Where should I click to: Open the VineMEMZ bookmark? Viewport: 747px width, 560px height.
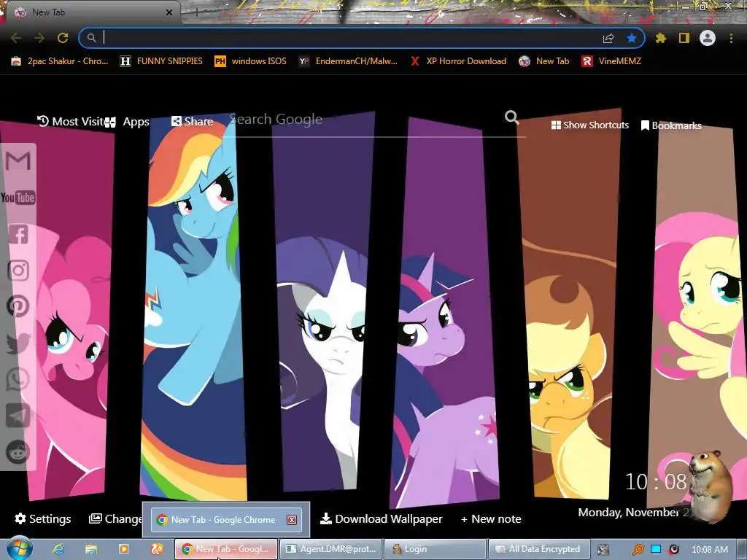click(611, 61)
